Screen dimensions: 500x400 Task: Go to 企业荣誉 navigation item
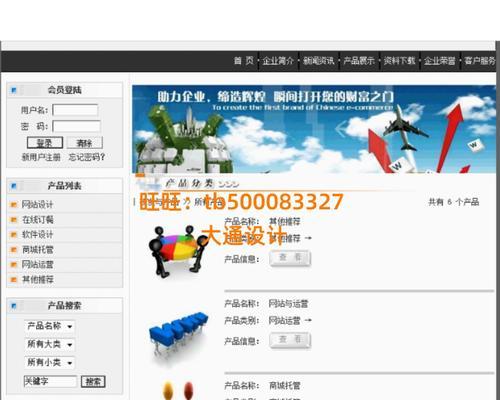click(x=440, y=61)
